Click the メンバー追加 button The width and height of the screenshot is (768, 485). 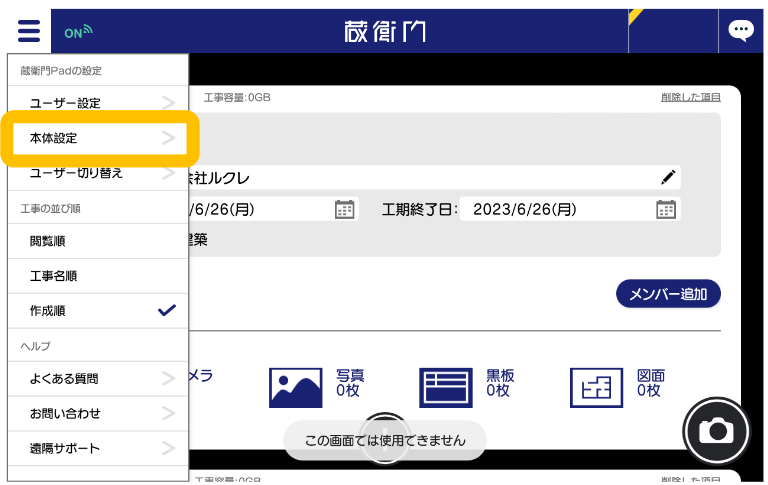point(668,294)
